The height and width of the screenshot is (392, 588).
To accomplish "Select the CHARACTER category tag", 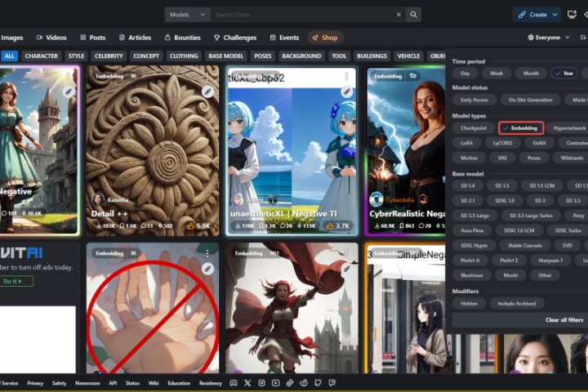I will click(41, 56).
